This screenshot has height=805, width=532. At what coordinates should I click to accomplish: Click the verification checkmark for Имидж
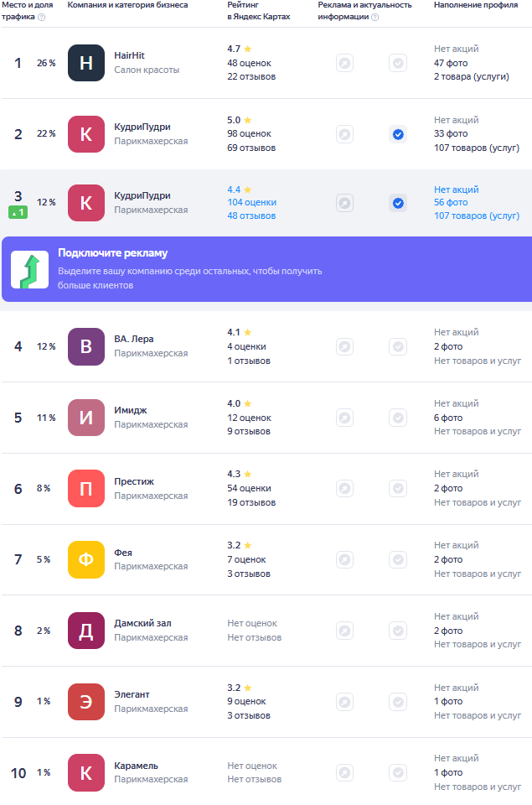tap(398, 418)
